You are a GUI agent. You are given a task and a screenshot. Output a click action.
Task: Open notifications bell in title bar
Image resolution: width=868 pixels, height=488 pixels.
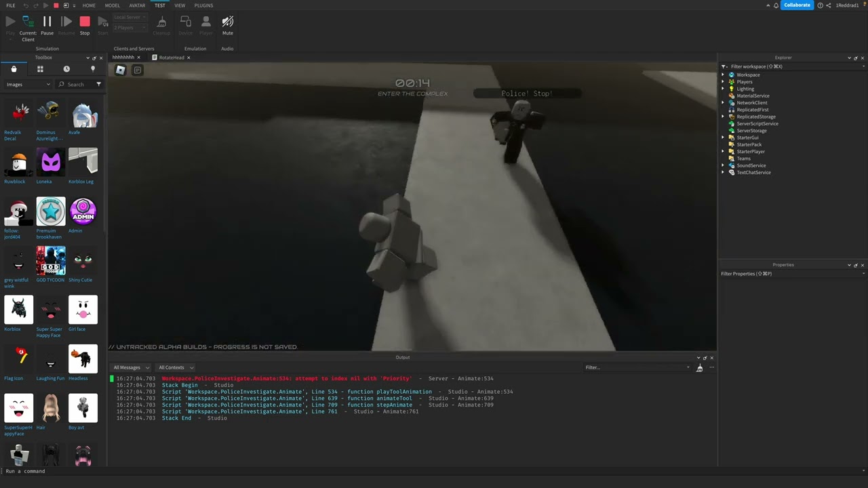pos(776,5)
